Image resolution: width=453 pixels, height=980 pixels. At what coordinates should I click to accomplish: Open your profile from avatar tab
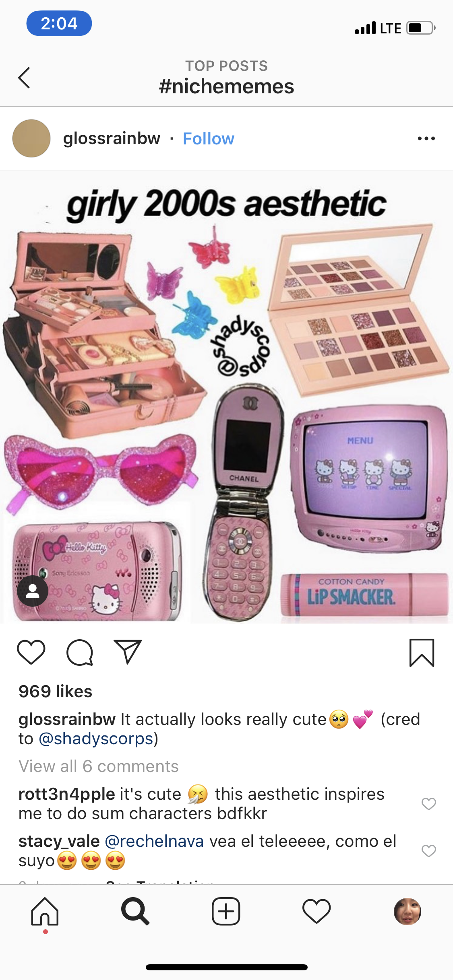[407, 912]
